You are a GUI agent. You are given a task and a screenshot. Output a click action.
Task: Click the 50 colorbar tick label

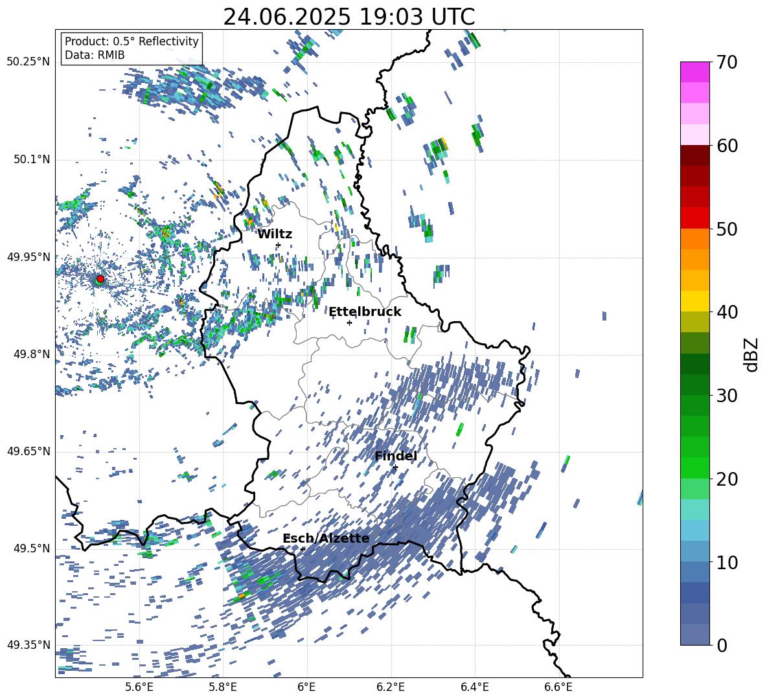727,229
